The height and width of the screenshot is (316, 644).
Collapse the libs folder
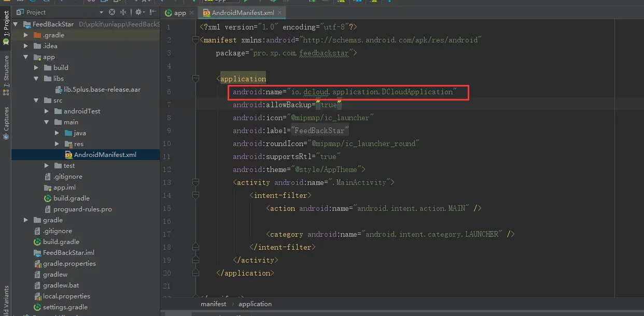click(x=36, y=79)
